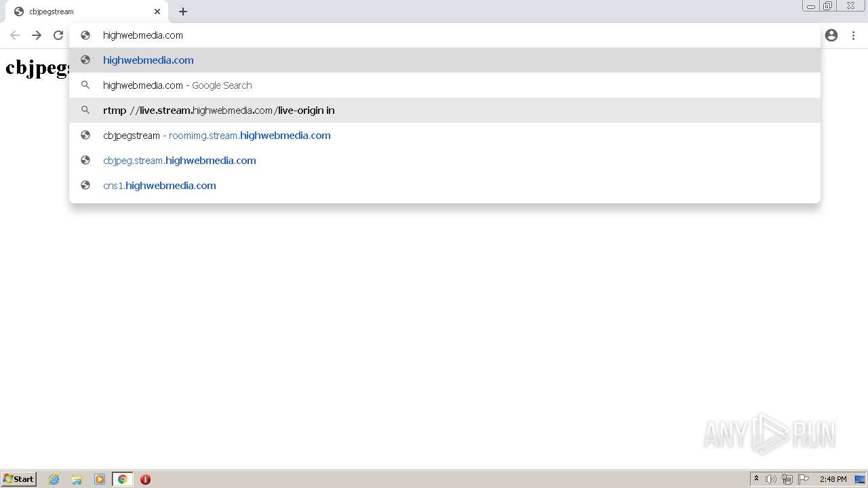Click magnifier icon beside Google Search suggestion

85,85
